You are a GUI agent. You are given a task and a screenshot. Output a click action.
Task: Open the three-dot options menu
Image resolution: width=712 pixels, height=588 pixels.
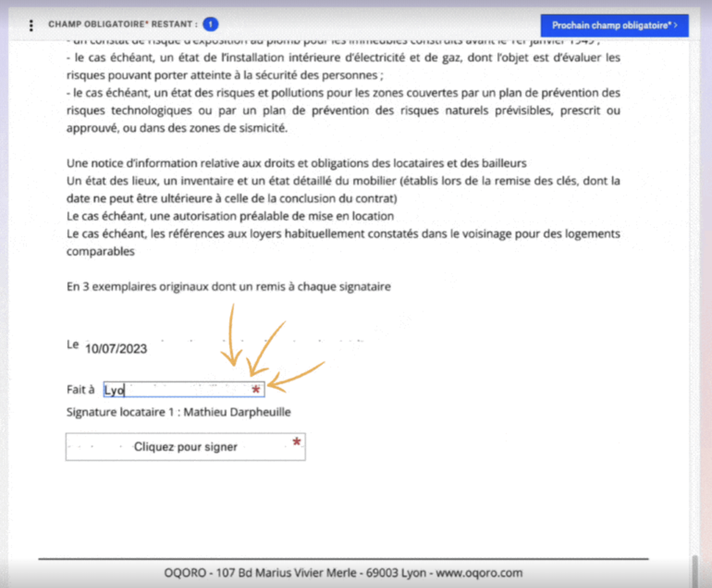pyautogui.click(x=31, y=25)
